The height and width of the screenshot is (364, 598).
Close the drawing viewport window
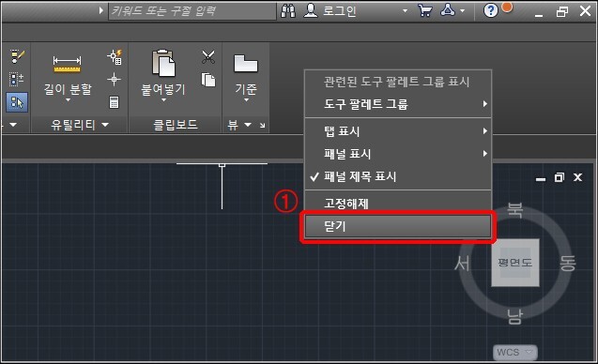coord(577,177)
